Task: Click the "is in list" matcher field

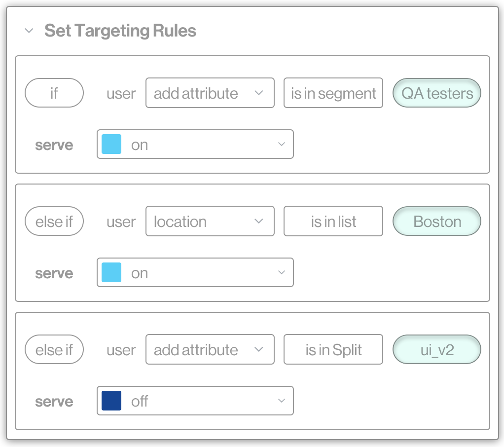Action: coord(333,222)
